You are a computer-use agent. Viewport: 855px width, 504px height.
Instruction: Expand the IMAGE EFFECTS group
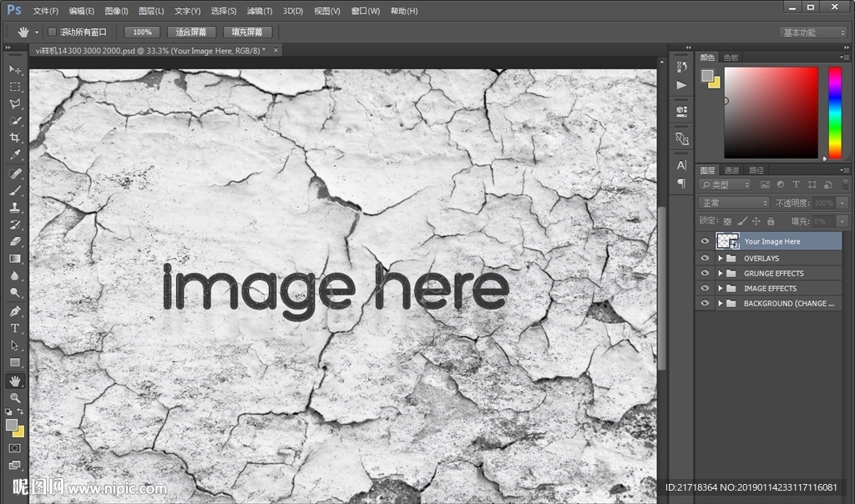tap(721, 288)
